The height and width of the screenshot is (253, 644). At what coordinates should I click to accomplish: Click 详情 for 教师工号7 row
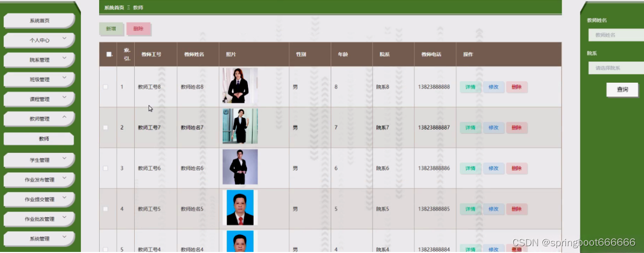coord(470,127)
